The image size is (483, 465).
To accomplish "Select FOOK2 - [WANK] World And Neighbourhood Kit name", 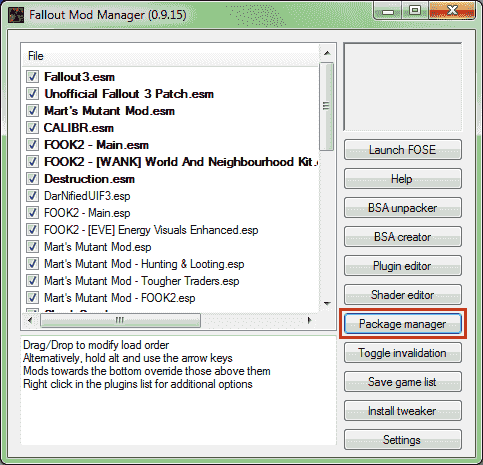I will click(181, 162).
